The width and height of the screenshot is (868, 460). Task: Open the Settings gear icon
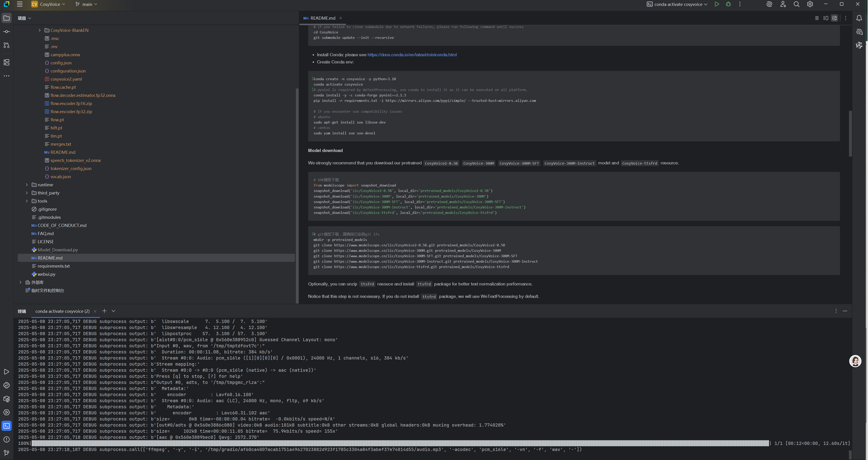[810, 4]
